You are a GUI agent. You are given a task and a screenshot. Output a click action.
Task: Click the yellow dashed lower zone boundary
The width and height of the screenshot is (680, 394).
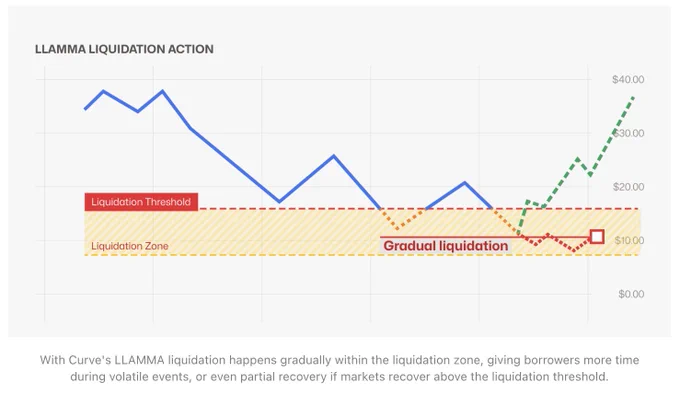362,255
